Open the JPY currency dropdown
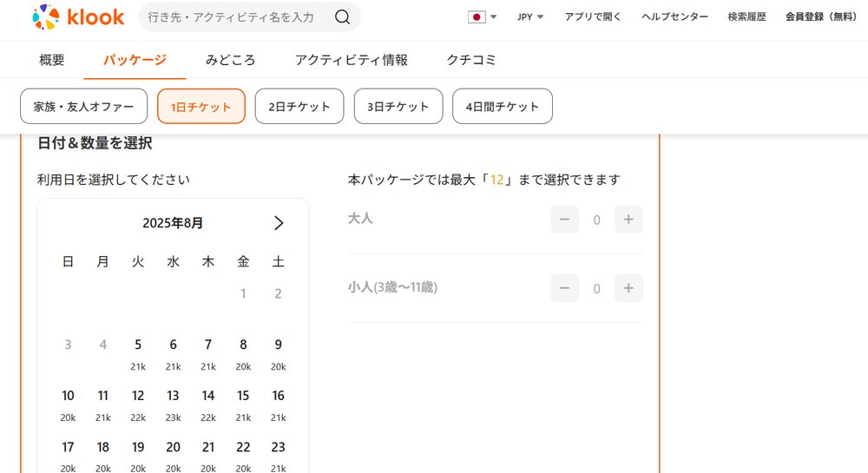868x473 pixels. click(x=529, y=17)
